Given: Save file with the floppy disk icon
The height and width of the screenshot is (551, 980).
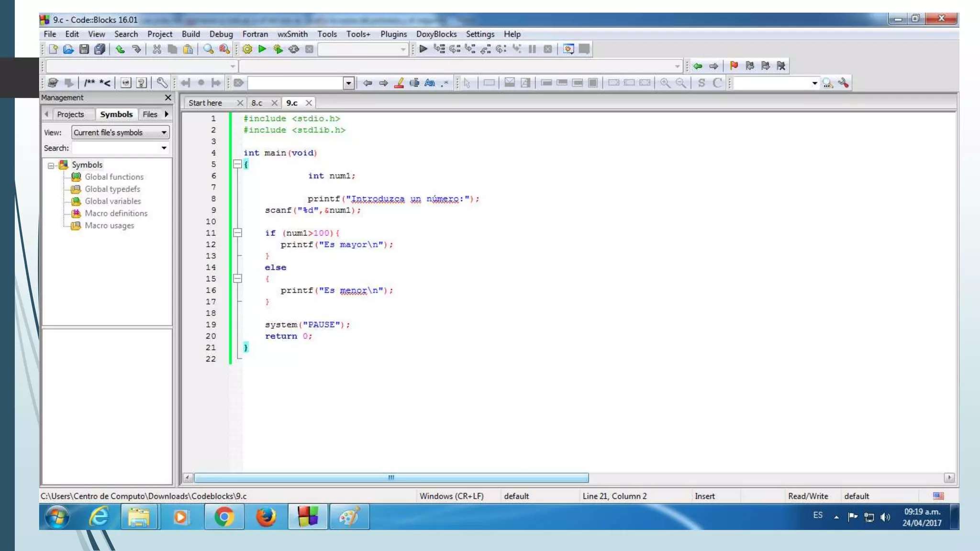Looking at the screenshot, I should (84, 49).
